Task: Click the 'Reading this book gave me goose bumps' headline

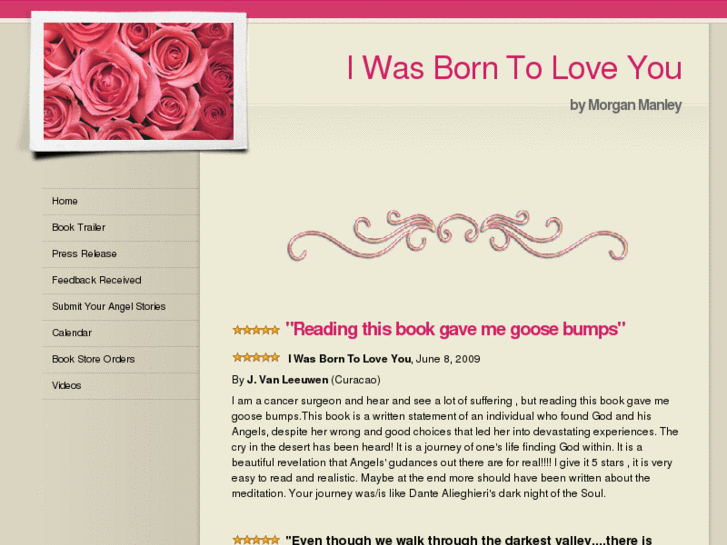Action: click(x=455, y=329)
